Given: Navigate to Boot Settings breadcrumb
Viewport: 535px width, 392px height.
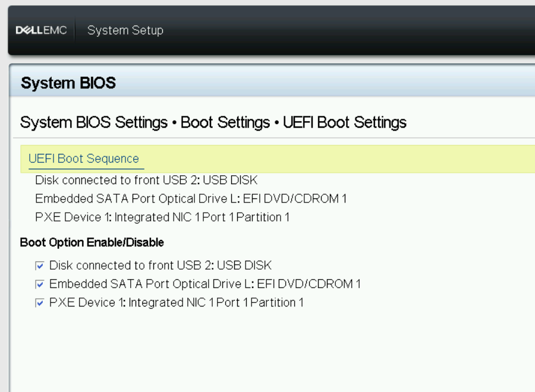Looking at the screenshot, I should 225,122.
